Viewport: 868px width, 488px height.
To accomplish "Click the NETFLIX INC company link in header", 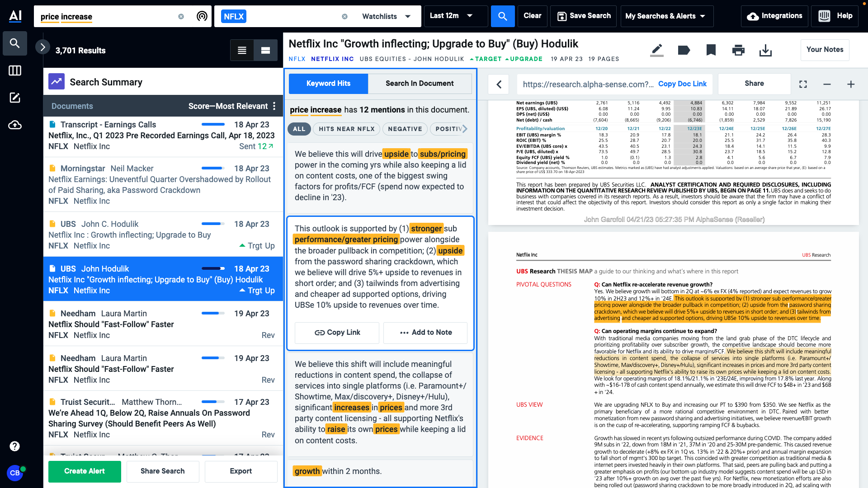I will [332, 59].
